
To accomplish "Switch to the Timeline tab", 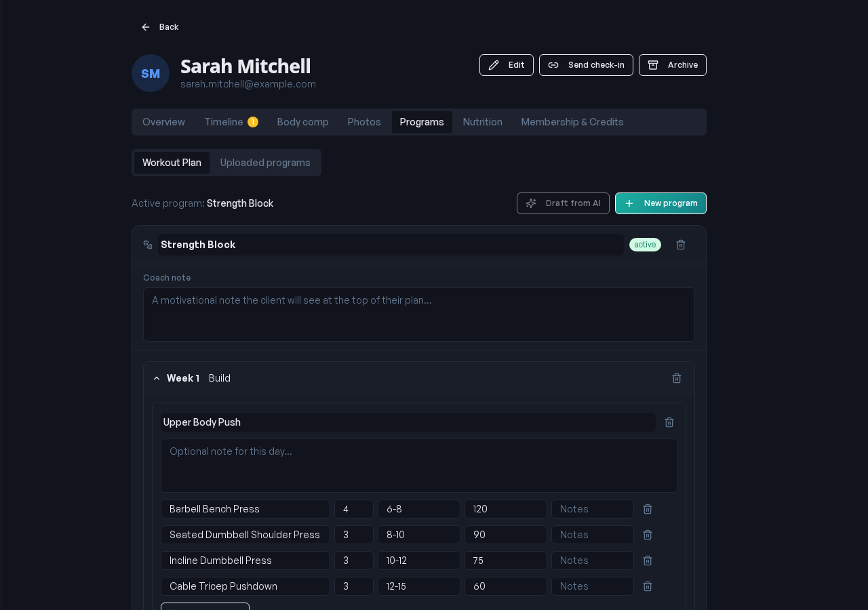I will coord(231,122).
